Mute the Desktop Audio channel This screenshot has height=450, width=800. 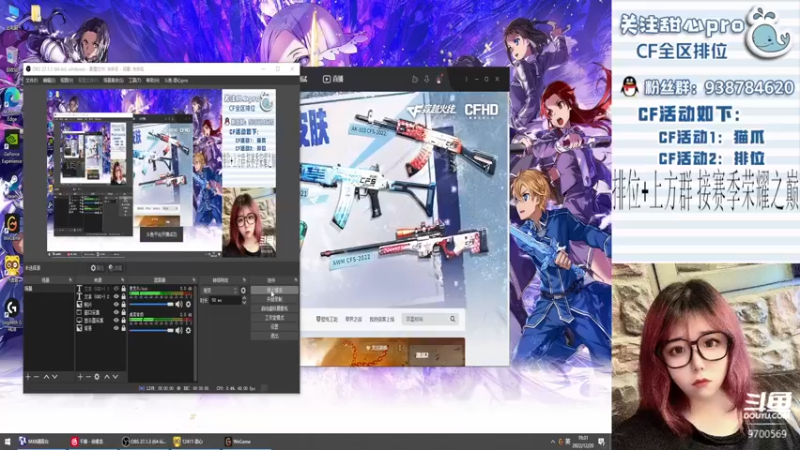[179, 331]
